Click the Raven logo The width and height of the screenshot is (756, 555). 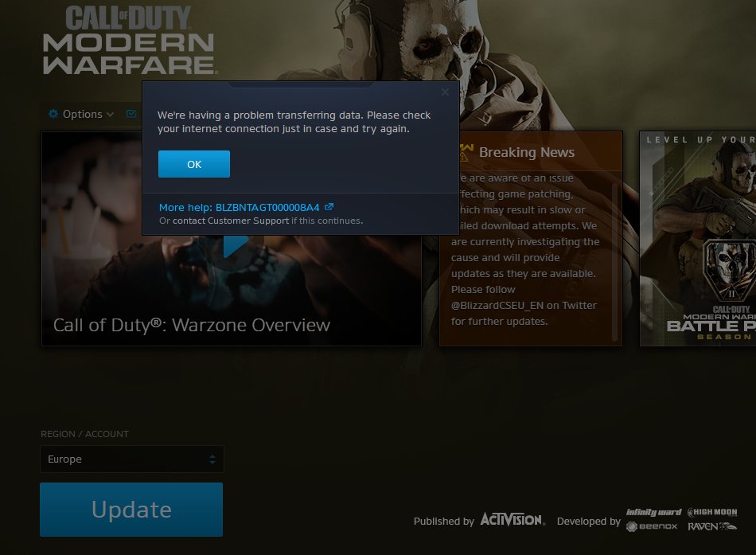(712, 526)
